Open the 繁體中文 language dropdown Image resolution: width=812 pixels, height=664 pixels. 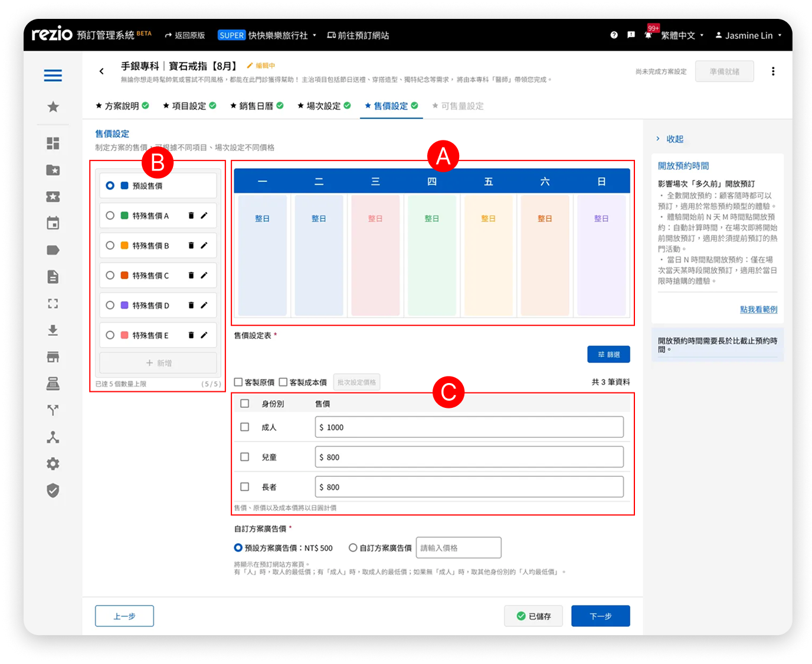click(682, 35)
